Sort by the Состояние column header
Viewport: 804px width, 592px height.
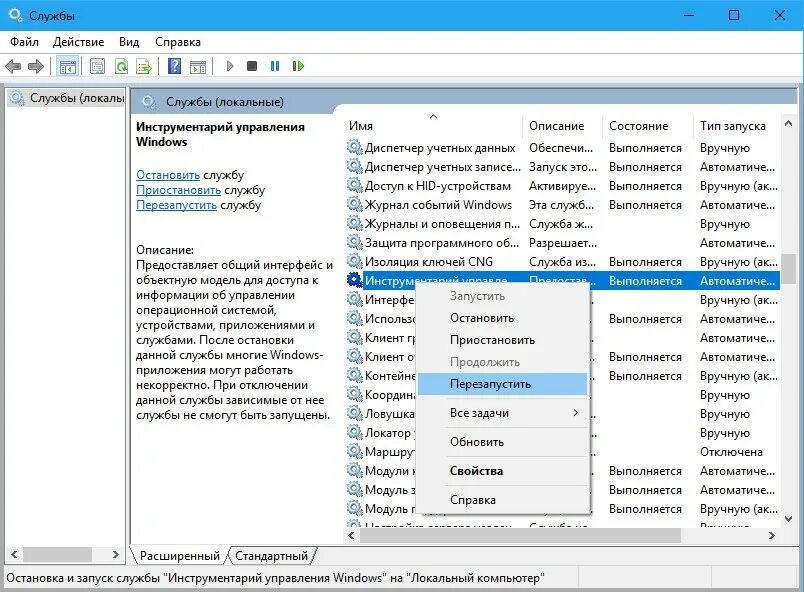tap(648, 126)
